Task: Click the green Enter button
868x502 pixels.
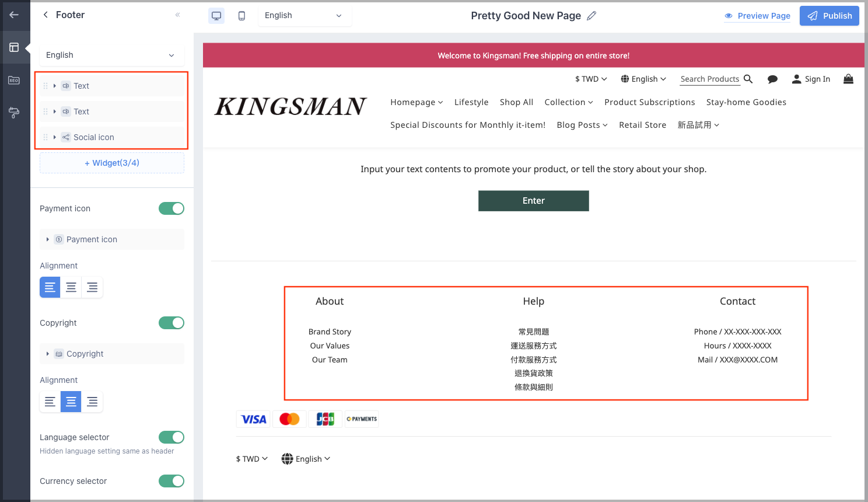Action: pyautogui.click(x=534, y=201)
